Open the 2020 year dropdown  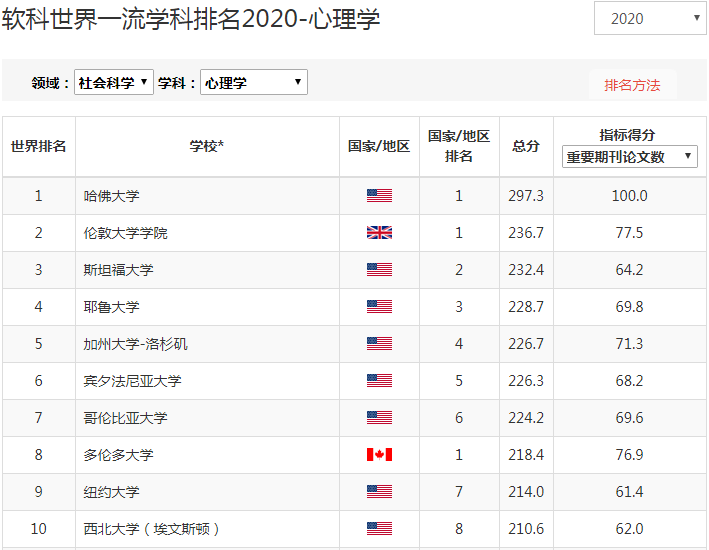(x=650, y=18)
